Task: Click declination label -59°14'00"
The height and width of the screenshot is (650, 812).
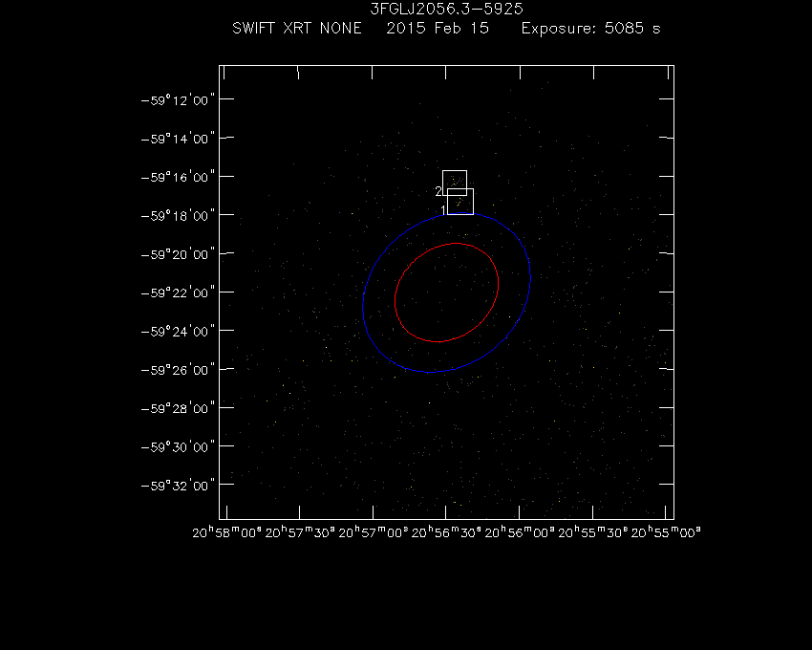Action: coord(178,139)
